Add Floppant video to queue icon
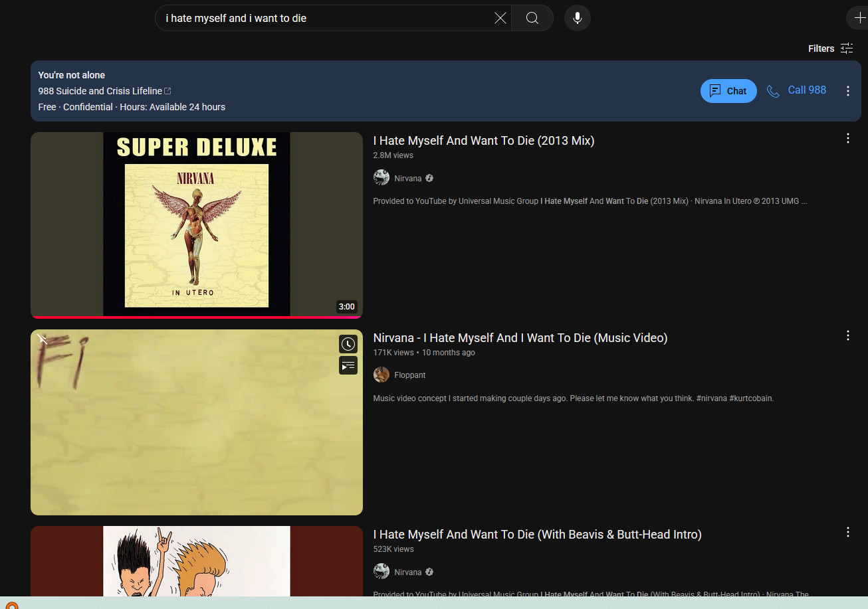Viewport: 868px width, 609px height. tap(348, 365)
